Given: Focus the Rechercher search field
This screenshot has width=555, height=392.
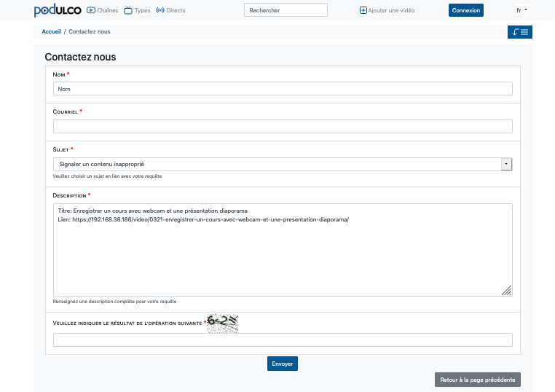Looking at the screenshot, I should (286, 10).
